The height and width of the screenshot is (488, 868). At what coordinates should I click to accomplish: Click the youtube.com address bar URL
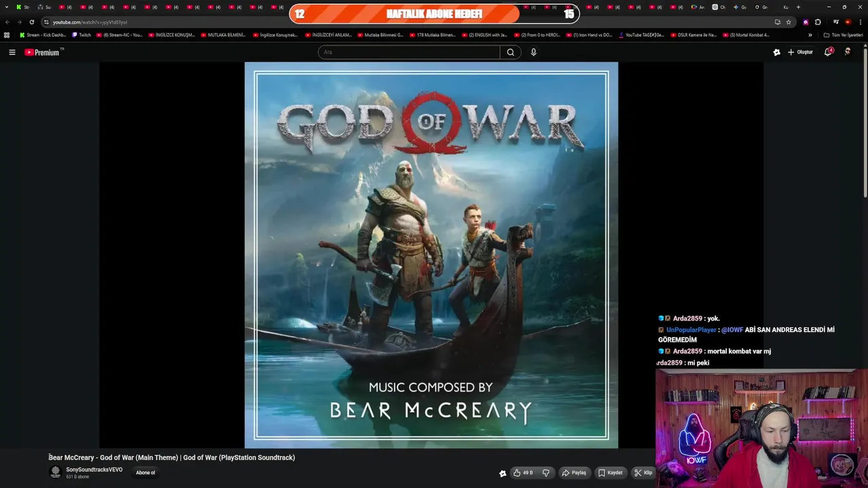(x=90, y=22)
